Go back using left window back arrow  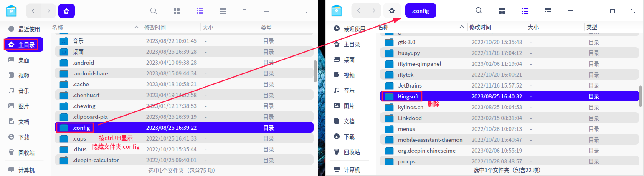(x=33, y=11)
